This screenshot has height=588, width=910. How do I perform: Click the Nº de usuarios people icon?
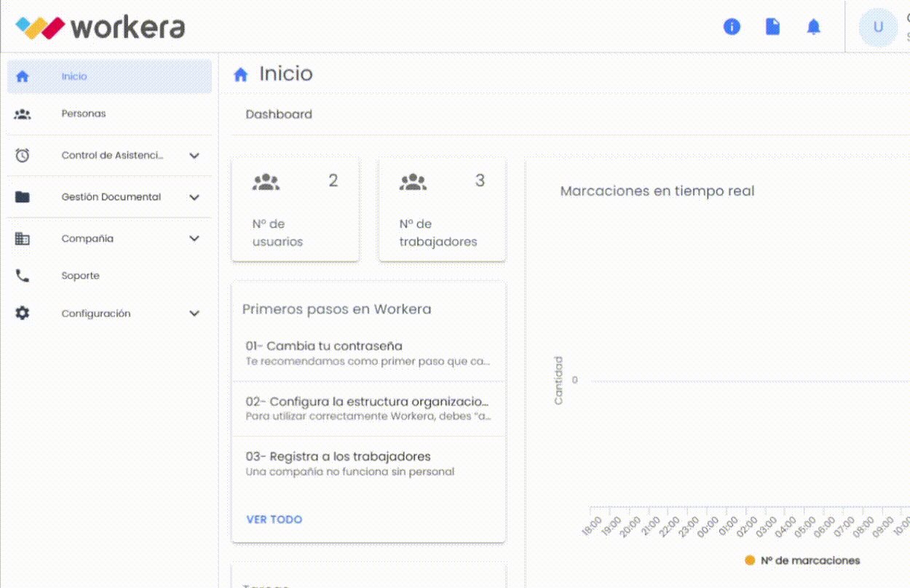pos(266,182)
